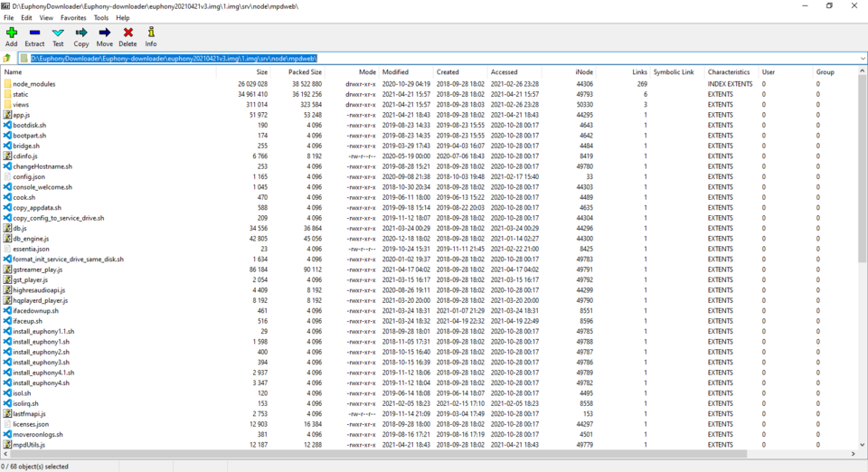Screen dimensions: 868x472
Task: Select the cdinfo.js file name
Action: tap(25, 156)
